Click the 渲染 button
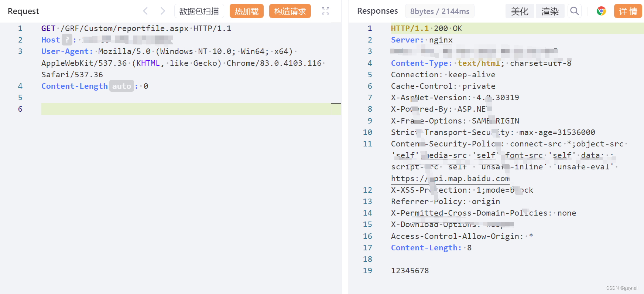This screenshot has height=294, width=644. (550, 11)
